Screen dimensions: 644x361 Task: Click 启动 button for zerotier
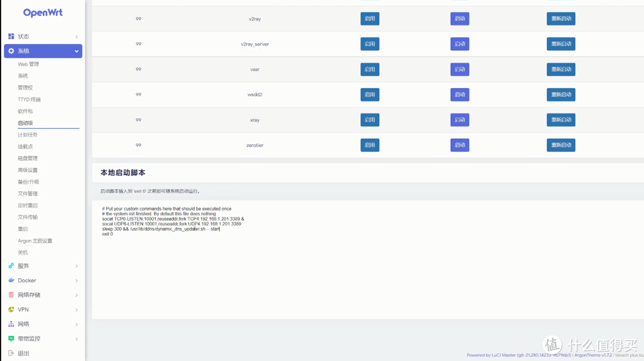coord(460,145)
